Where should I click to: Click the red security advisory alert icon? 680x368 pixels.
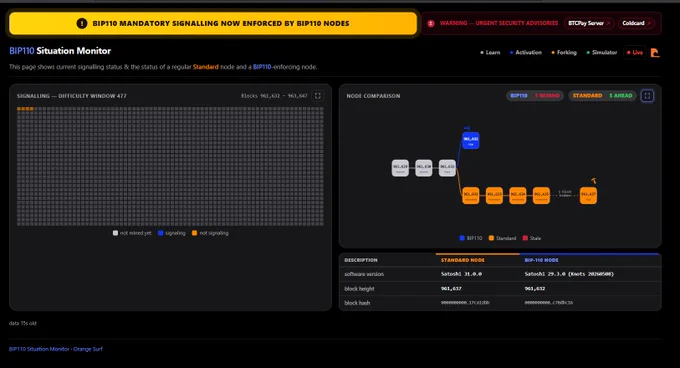point(431,23)
